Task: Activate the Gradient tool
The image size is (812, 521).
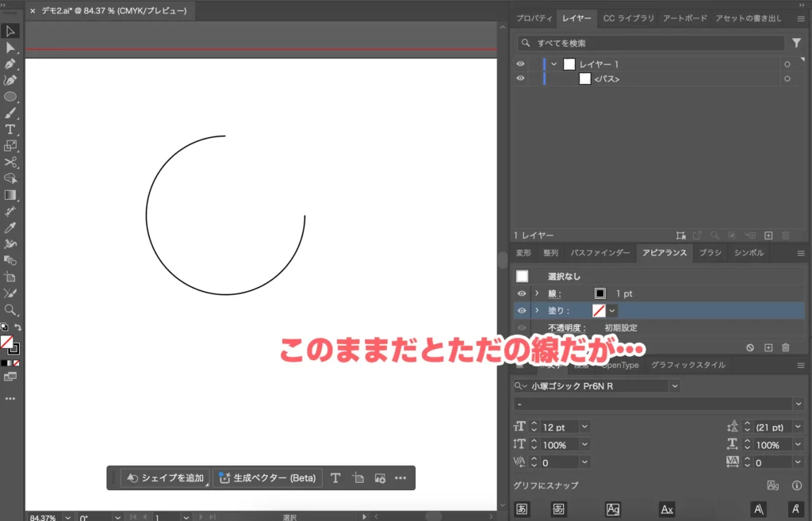Action: pos(10,194)
